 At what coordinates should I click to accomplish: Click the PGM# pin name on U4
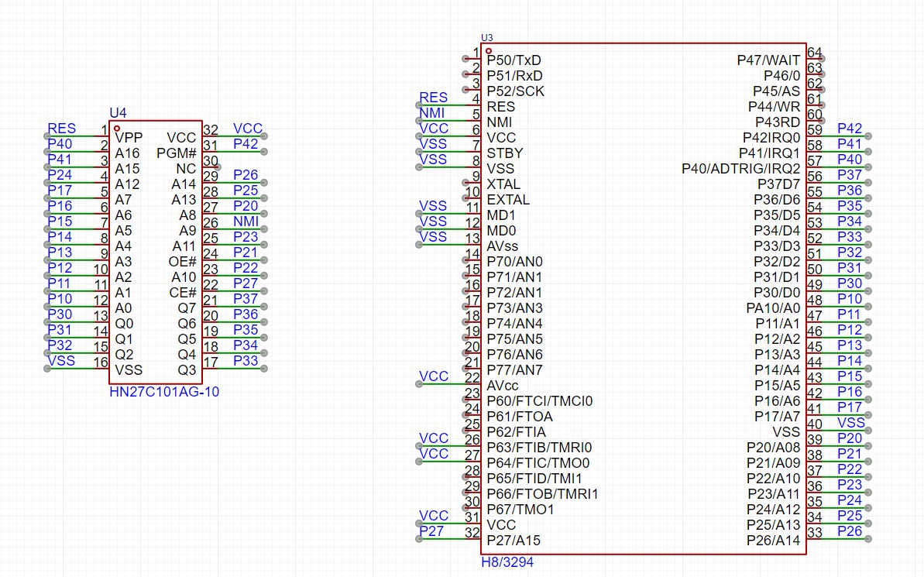click(x=177, y=153)
